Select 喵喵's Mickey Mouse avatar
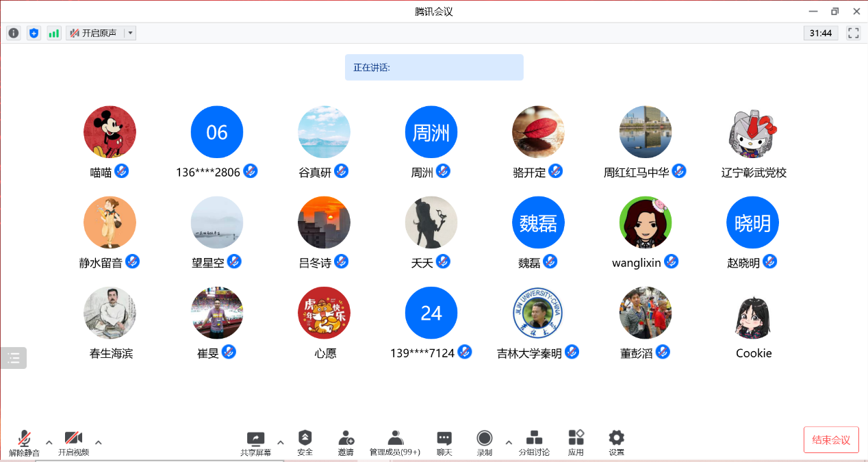The width and height of the screenshot is (868, 462). 110,132
